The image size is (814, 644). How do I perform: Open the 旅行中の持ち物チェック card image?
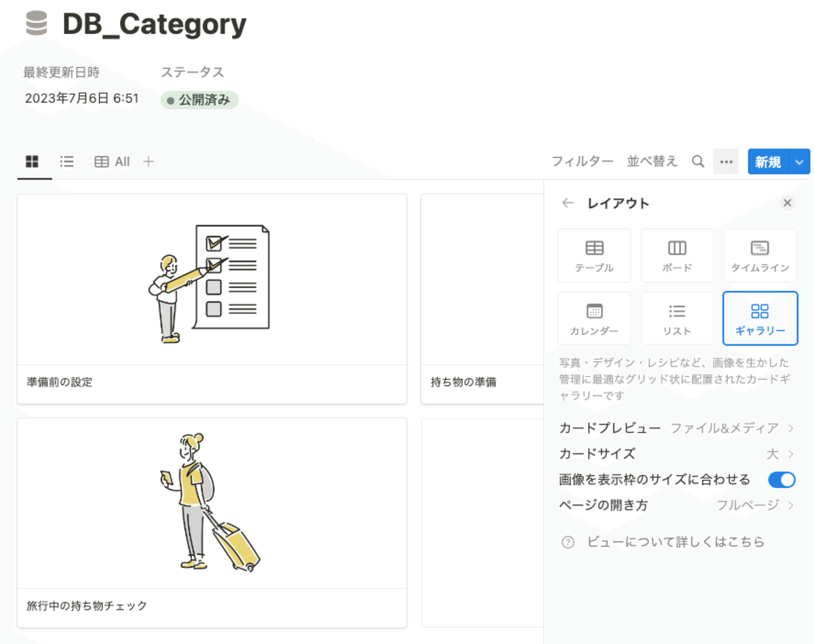click(x=212, y=503)
